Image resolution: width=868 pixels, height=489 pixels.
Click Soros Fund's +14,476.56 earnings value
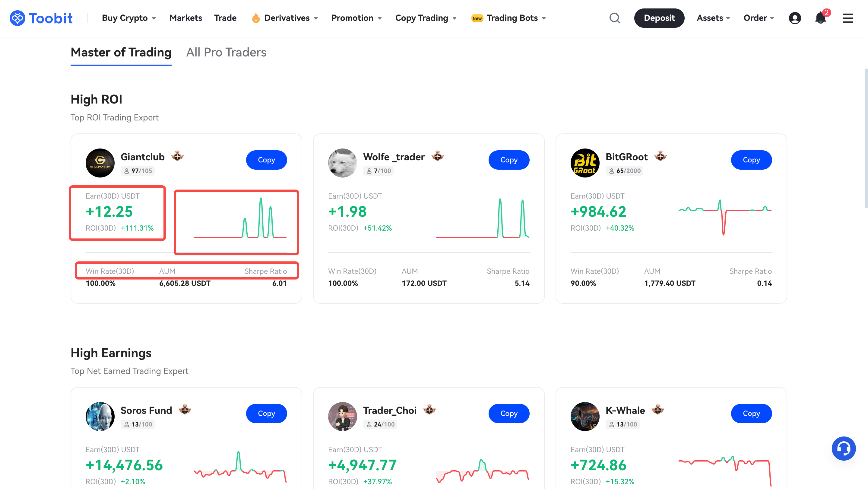[x=124, y=465]
